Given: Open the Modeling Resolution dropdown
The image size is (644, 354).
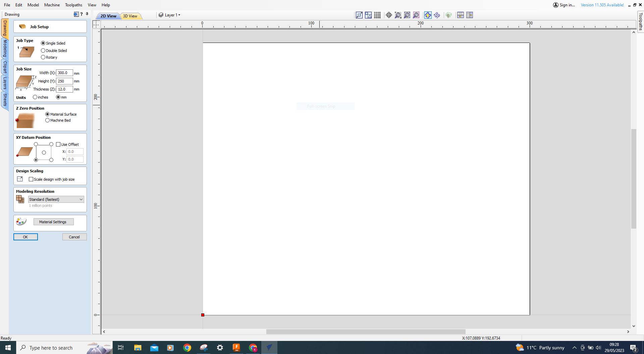Looking at the screenshot, I should click(56, 199).
